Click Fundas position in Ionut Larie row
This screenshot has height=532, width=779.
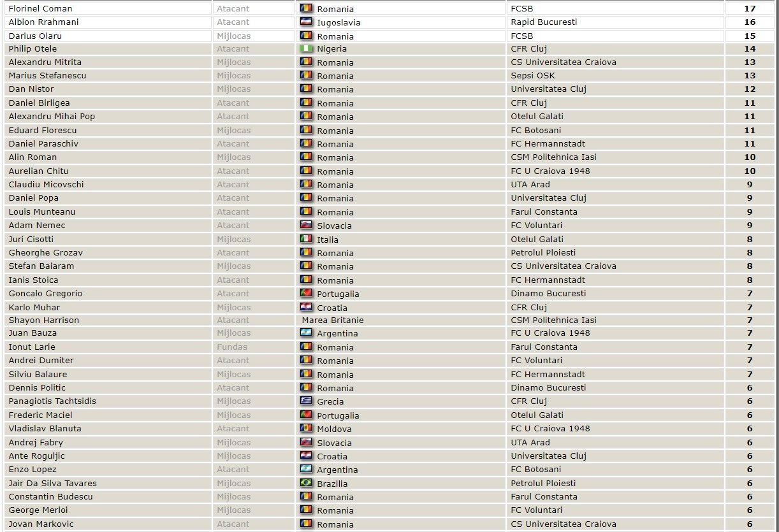click(x=232, y=347)
